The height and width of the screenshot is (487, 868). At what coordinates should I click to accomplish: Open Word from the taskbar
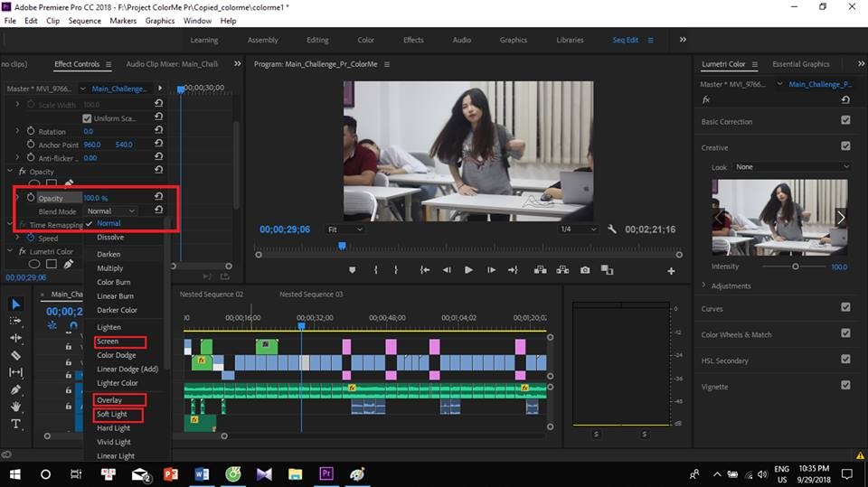(202, 473)
